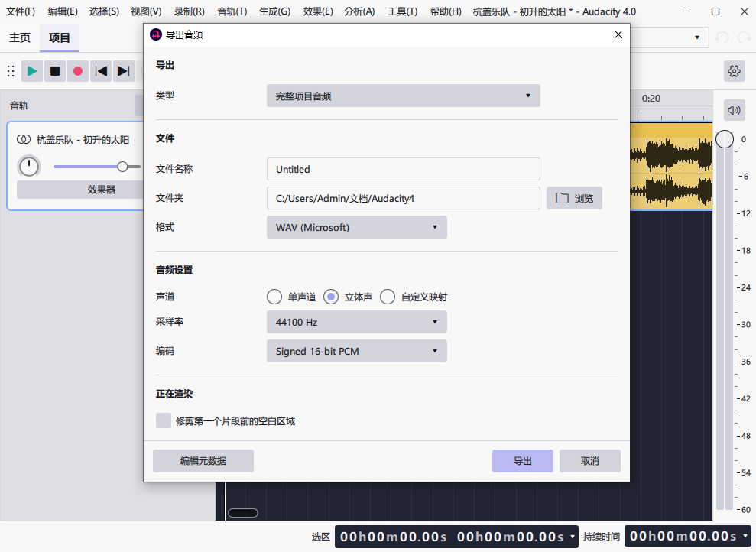
Task: Click the duration time display
Action: point(683,536)
